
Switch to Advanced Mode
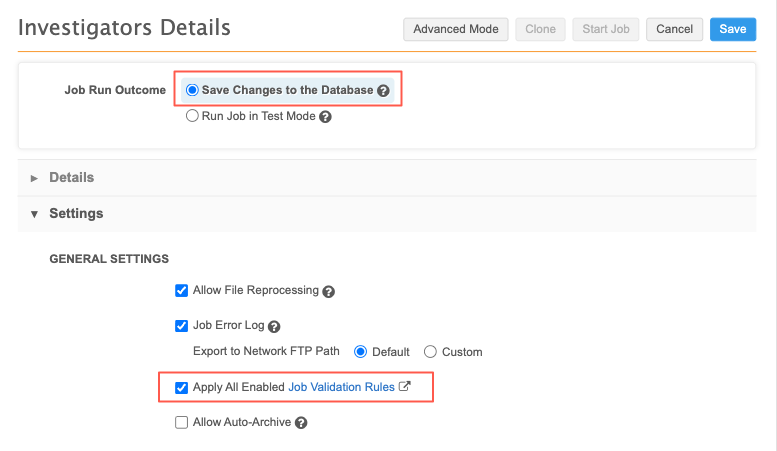click(456, 29)
